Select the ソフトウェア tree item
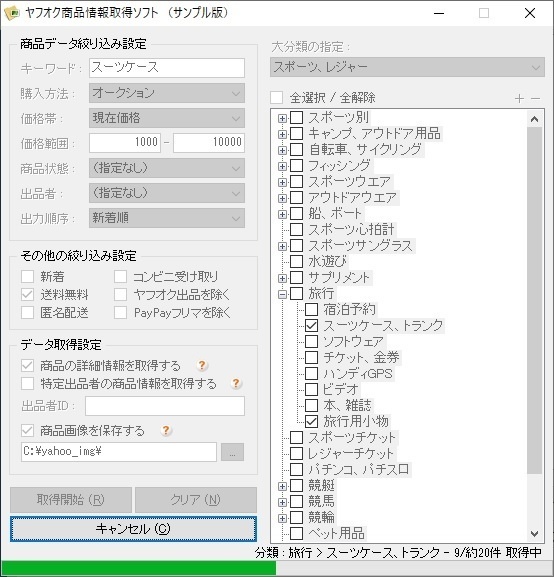This screenshot has width=554, height=577. coord(353,341)
